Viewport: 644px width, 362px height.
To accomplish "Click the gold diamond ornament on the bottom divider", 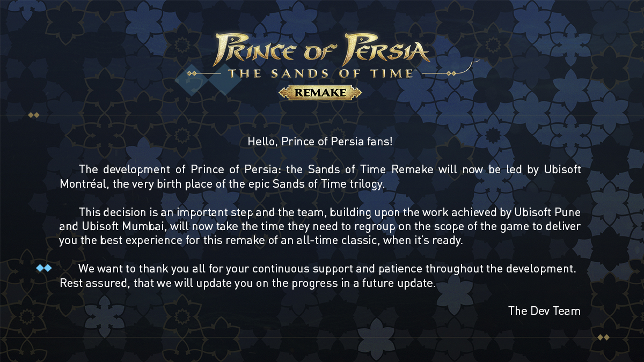I will click(x=603, y=337).
